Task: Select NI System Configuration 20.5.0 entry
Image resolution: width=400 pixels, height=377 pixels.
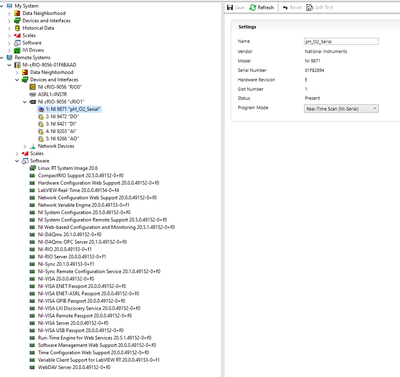Action: point(84,212)
